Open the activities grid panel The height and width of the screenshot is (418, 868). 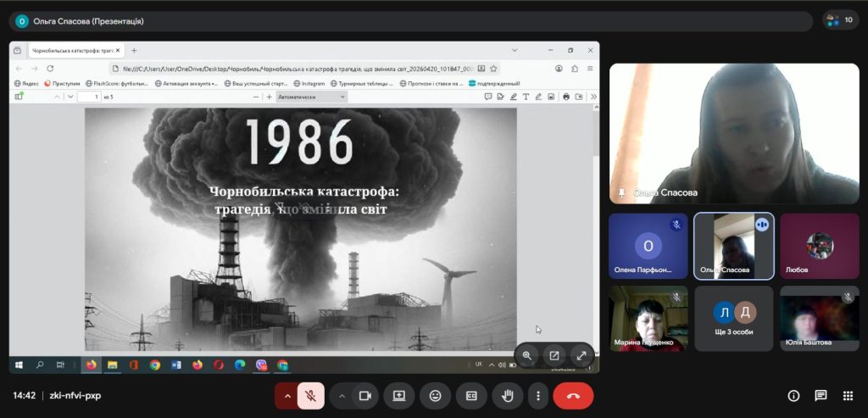pos(848,396)
